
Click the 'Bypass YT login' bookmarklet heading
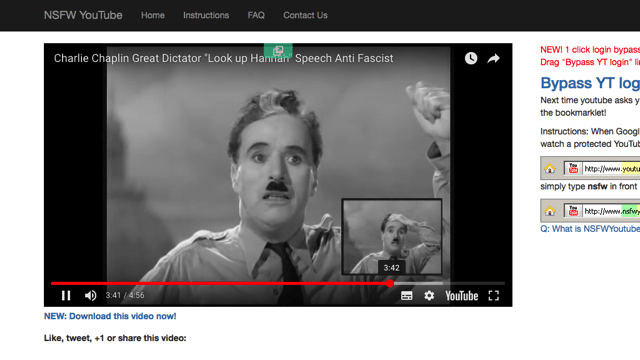tap(590, 83)
